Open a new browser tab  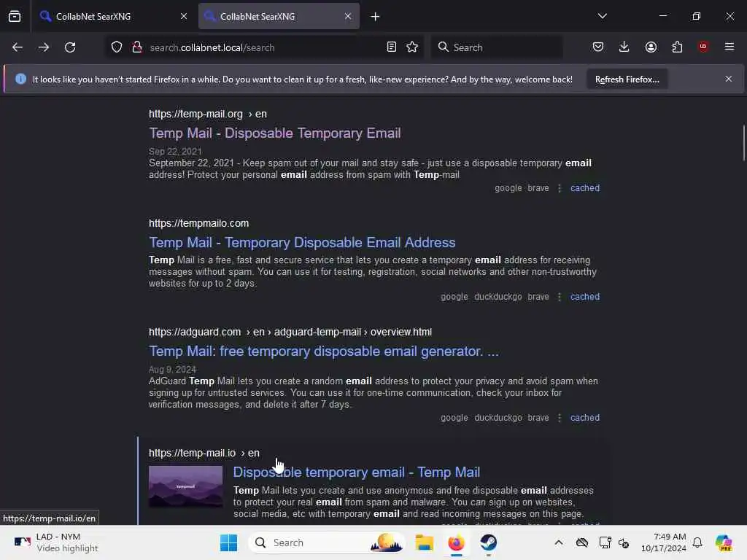[376, 17]
